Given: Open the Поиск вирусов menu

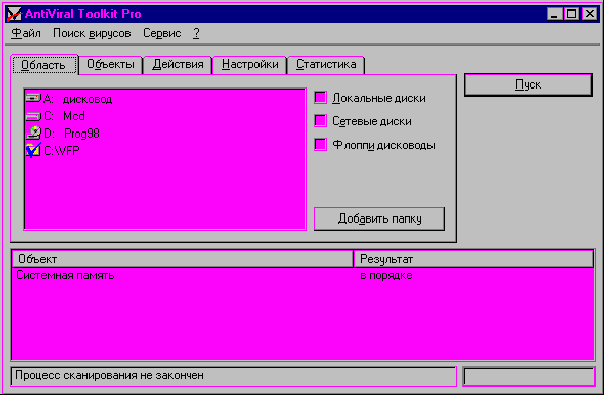Looking at the screenshot, I should (x=92, y=34).
